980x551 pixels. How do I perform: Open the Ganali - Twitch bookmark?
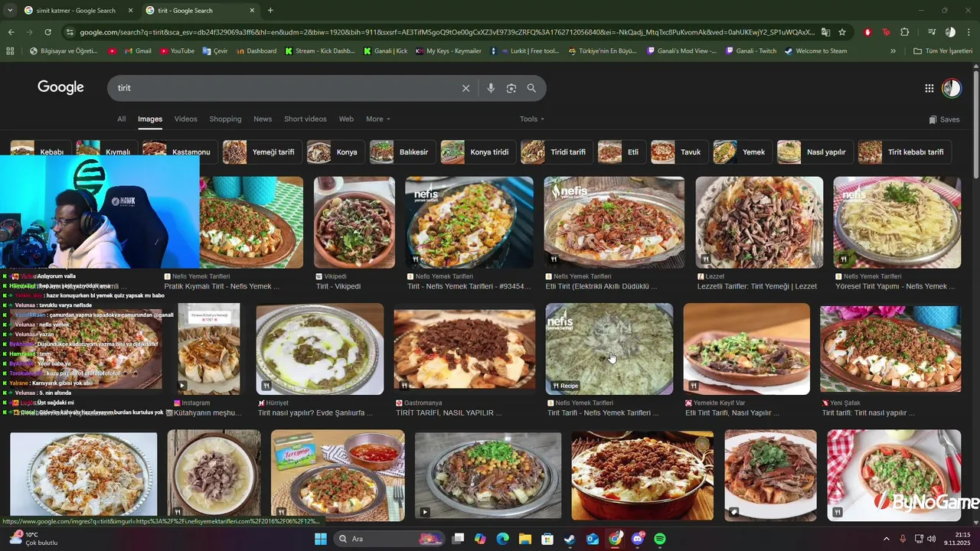click(x=750, y=51)
